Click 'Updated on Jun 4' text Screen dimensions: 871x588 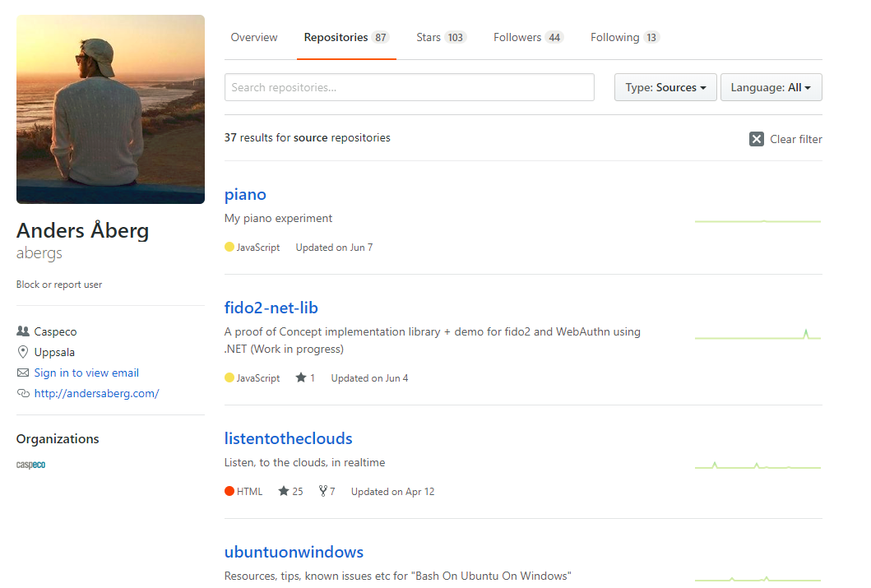369,378
